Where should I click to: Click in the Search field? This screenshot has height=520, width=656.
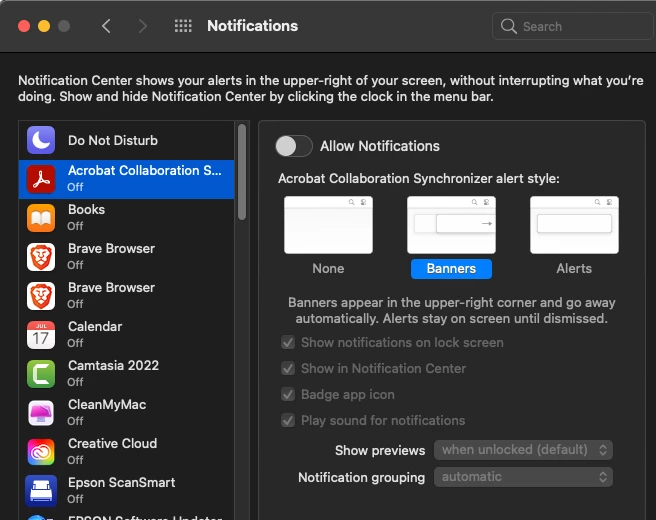pos(573,26)
